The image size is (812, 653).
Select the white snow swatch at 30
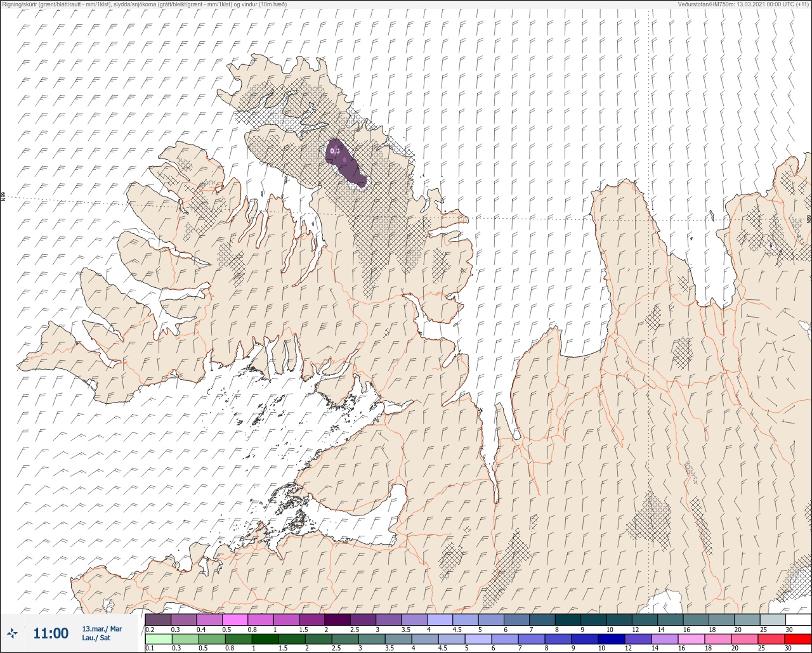pos(798,619)
